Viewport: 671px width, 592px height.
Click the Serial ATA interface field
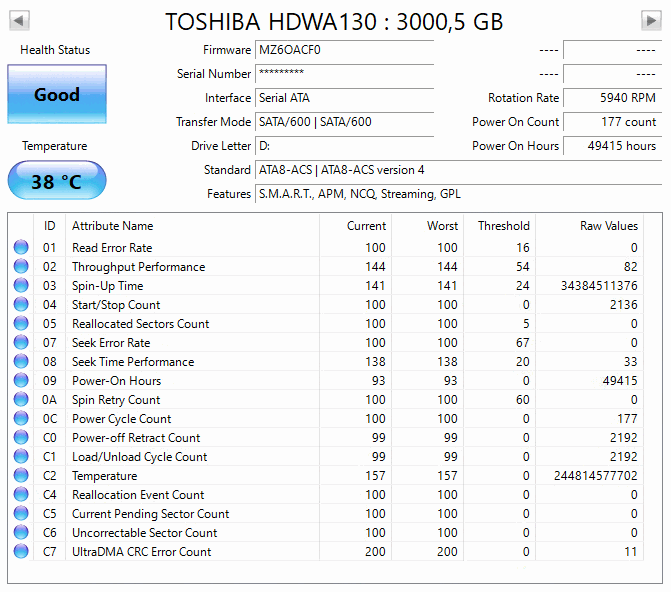click(344, 98)
